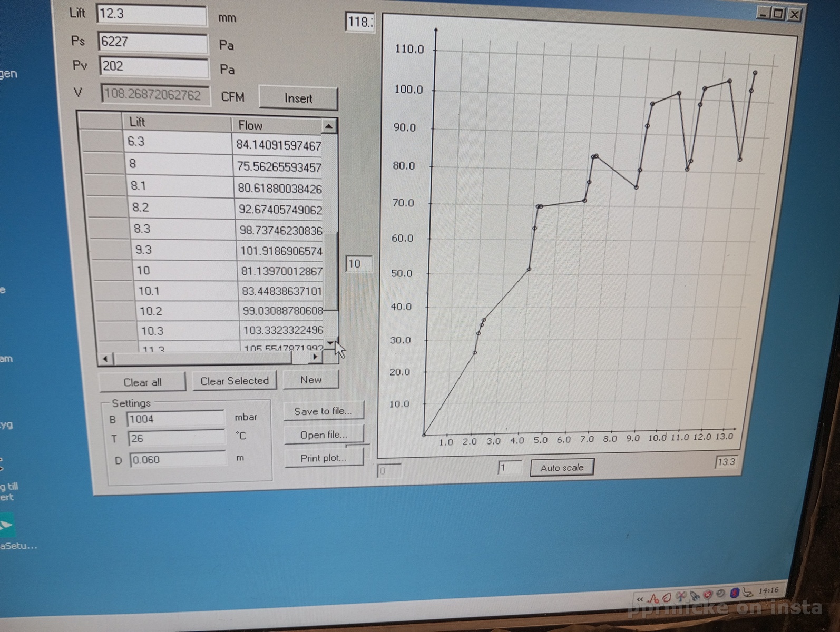The height and width of the screenshot is (632, 840).
Task: Click the Open file button
Action: click(324, 435)
